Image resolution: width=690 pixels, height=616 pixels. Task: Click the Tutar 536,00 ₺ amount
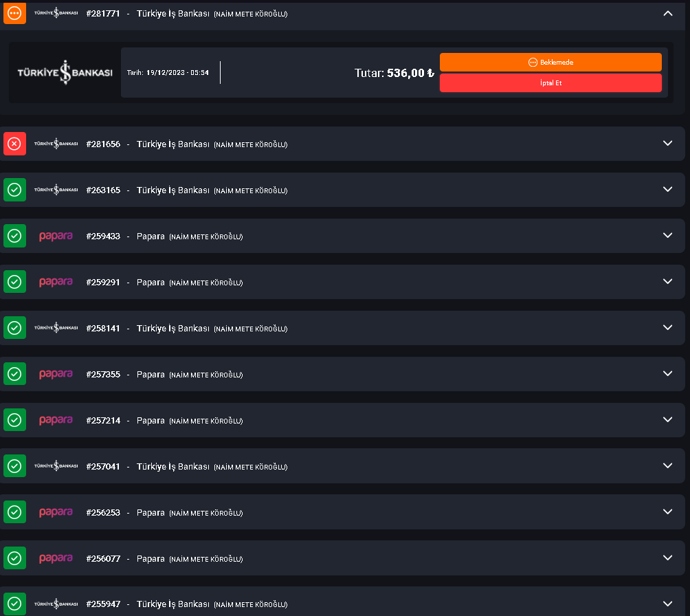394,73
